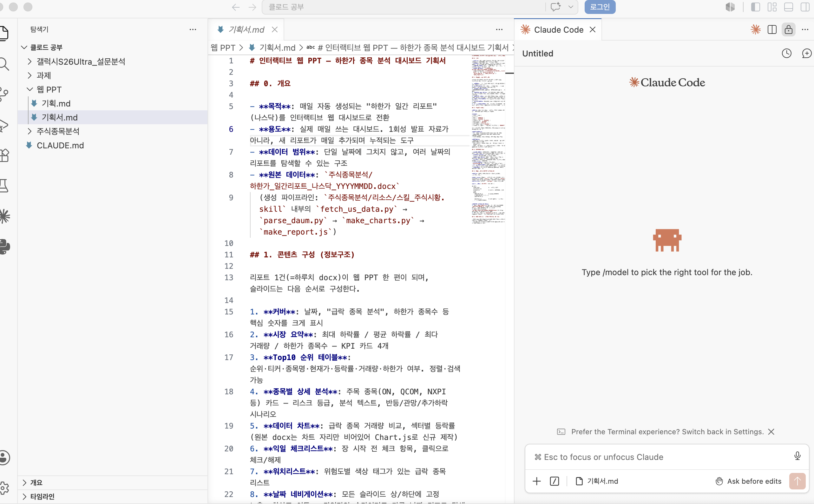Open chat dropdown arrow in title bar

pyautogui.click(x=571, y=7)
